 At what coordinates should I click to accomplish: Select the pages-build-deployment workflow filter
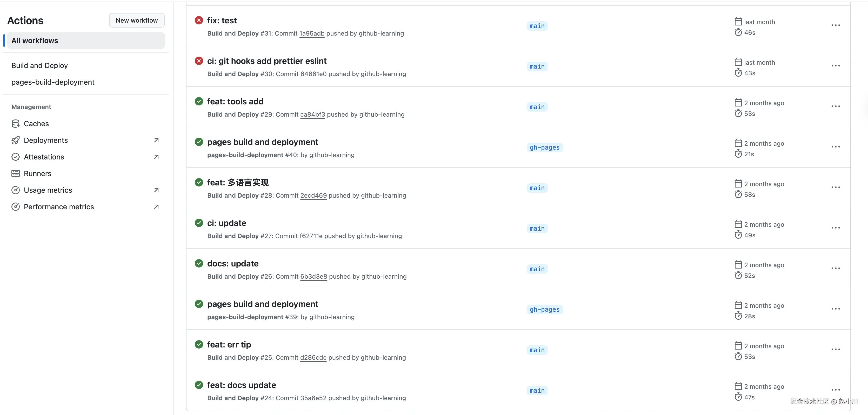click(x=53, y=82)
